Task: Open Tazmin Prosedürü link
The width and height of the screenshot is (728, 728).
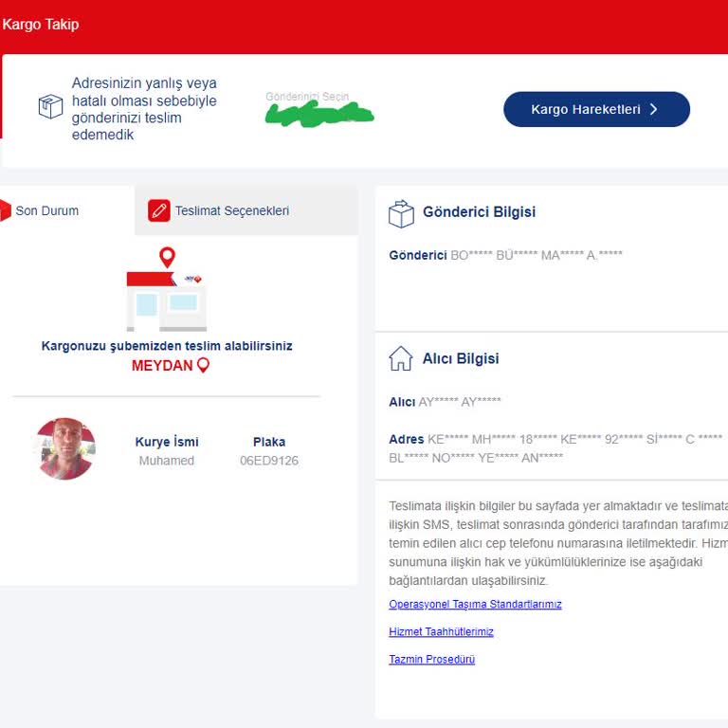Action: [432, 660]
